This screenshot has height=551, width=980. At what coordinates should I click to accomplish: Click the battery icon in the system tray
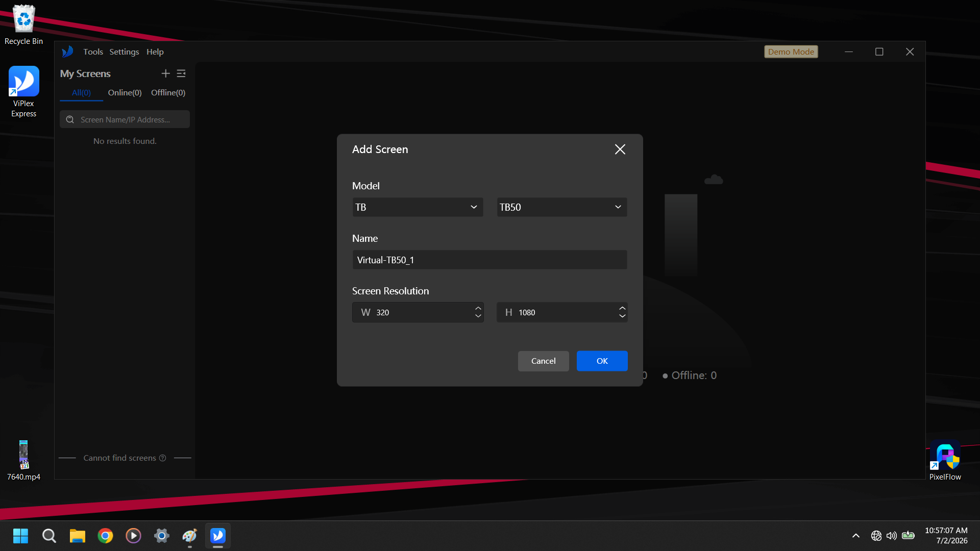(908, 536)
